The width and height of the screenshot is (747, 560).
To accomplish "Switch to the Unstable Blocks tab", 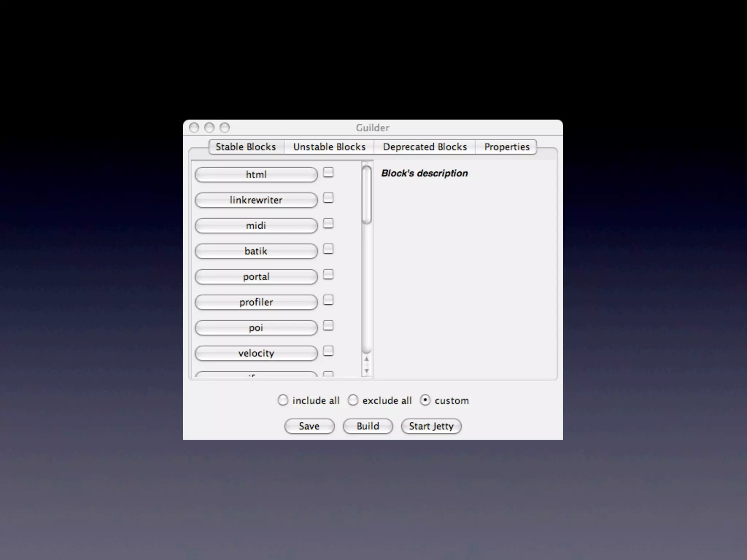I will (x=329, y=147).
